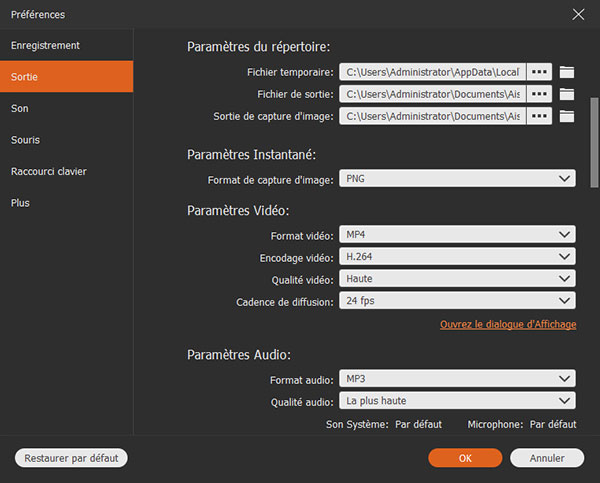
Task: Open the Fichier de sortie folder icon
Action: (x=567, y=94)
